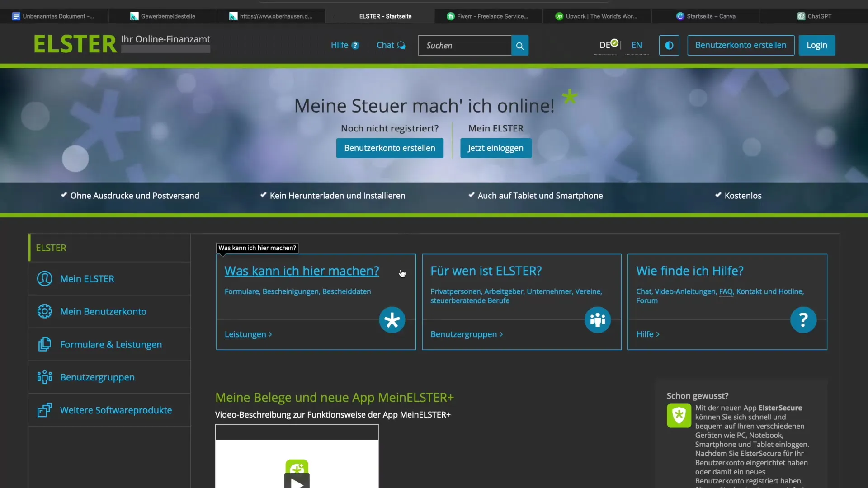Click the search magnifier button
The width and height of the screenshot is (868, 488).
pyautogui.click(x=520, y=46)
